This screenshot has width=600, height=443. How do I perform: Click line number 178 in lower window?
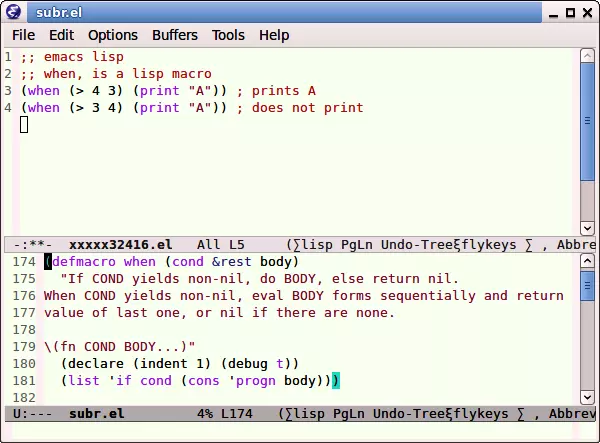coord(24,329)
